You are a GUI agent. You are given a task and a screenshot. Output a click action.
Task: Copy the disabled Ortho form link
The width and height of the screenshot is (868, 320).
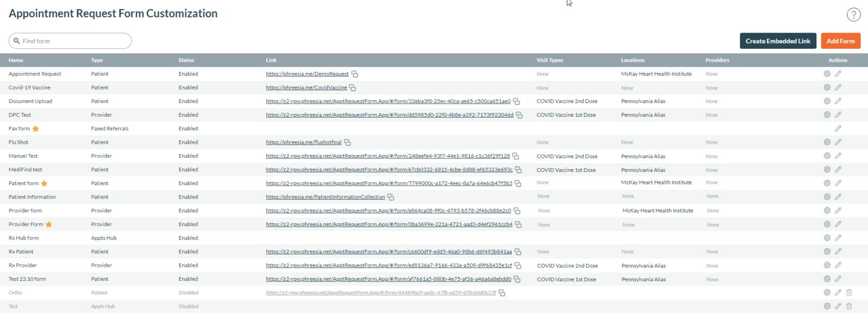click(x=502, y=293)
